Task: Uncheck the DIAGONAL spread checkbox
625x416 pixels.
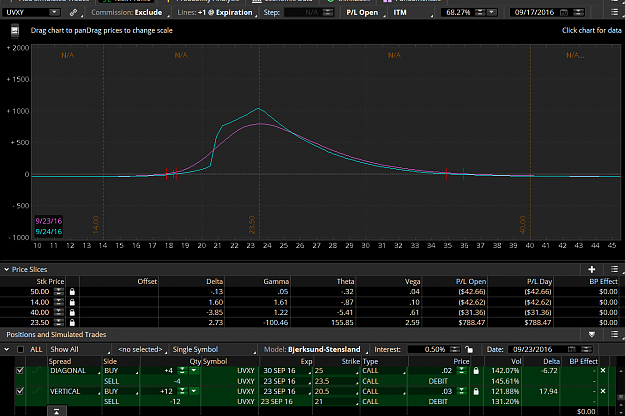Action: point(20,371)
